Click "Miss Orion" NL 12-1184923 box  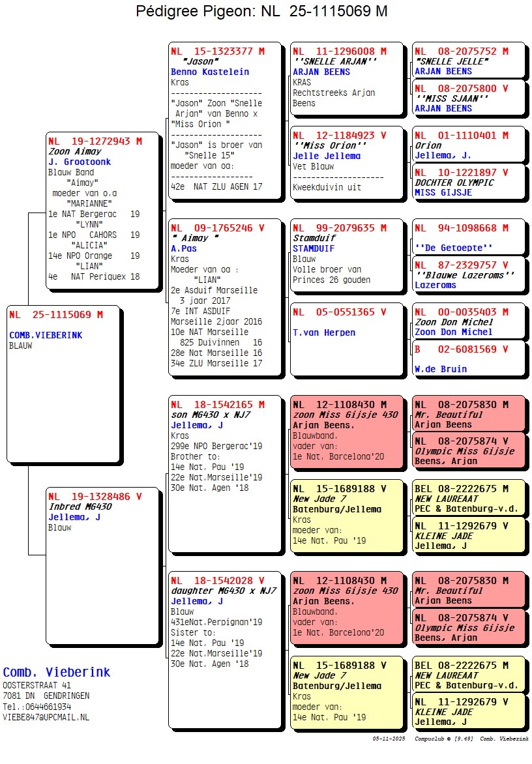click(346, 163)
